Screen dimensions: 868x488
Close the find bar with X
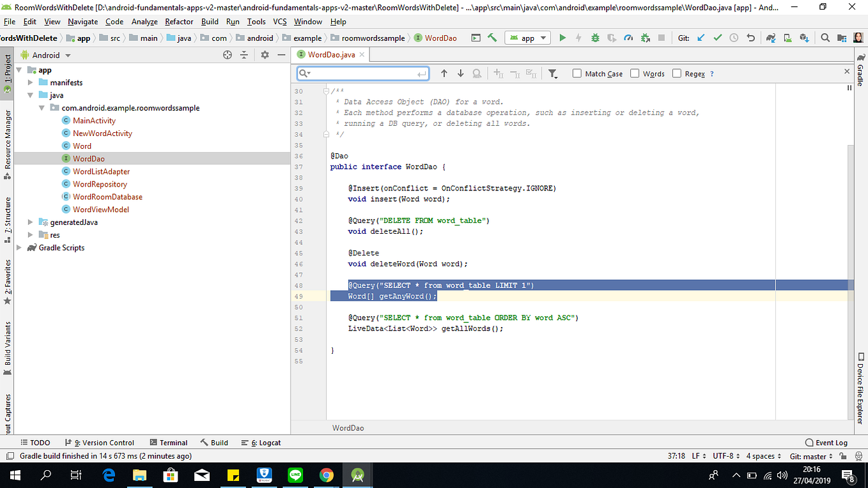(848, 72)
